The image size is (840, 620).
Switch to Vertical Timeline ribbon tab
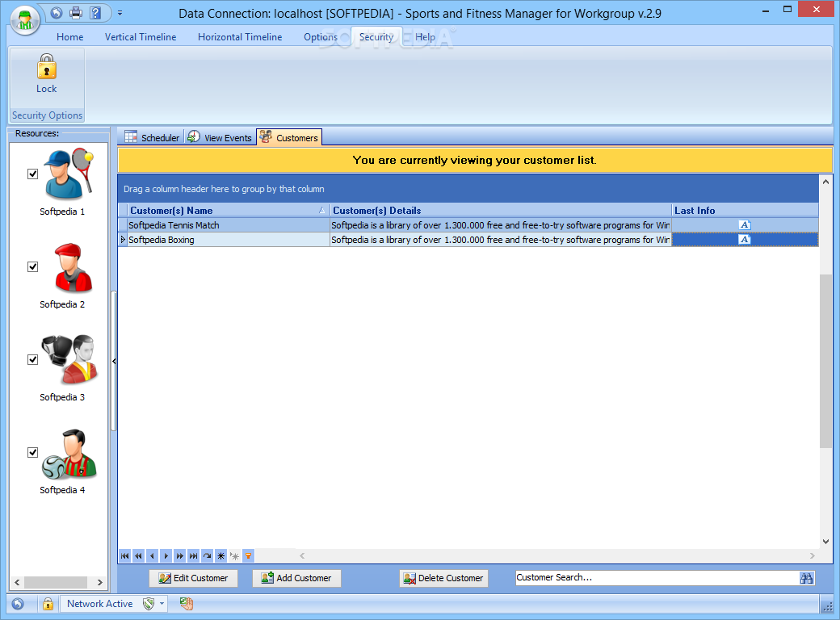point(141,37)
